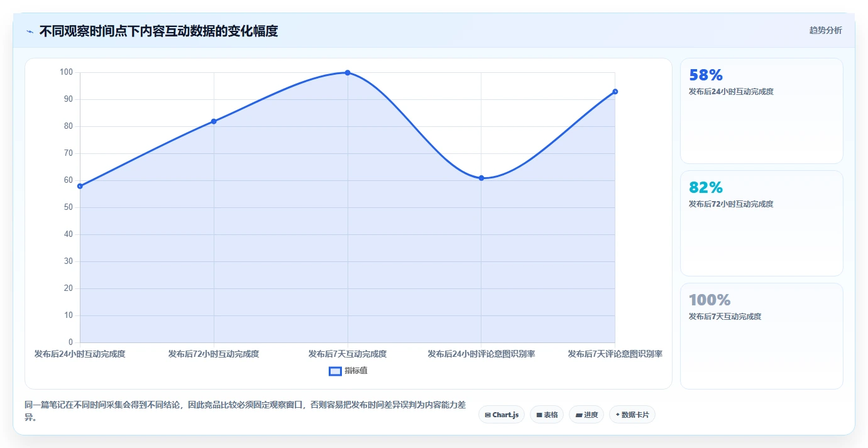Click the card label 发布后24小时互动完成度
The height and width of the screenshot is (448, 868).
731,92
